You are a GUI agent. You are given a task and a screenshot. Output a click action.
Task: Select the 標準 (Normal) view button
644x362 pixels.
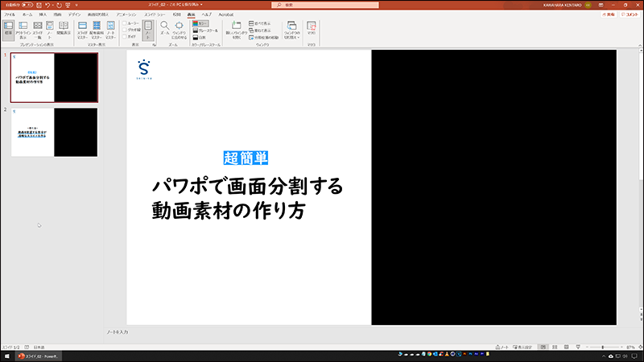pyautogui.click(x=8, y=31)
